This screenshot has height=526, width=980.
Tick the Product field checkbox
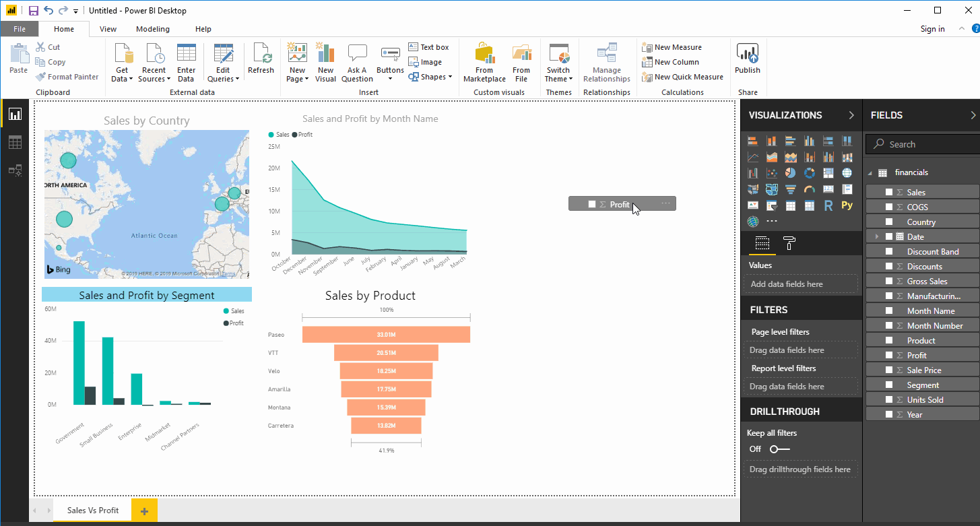[889, 341]
